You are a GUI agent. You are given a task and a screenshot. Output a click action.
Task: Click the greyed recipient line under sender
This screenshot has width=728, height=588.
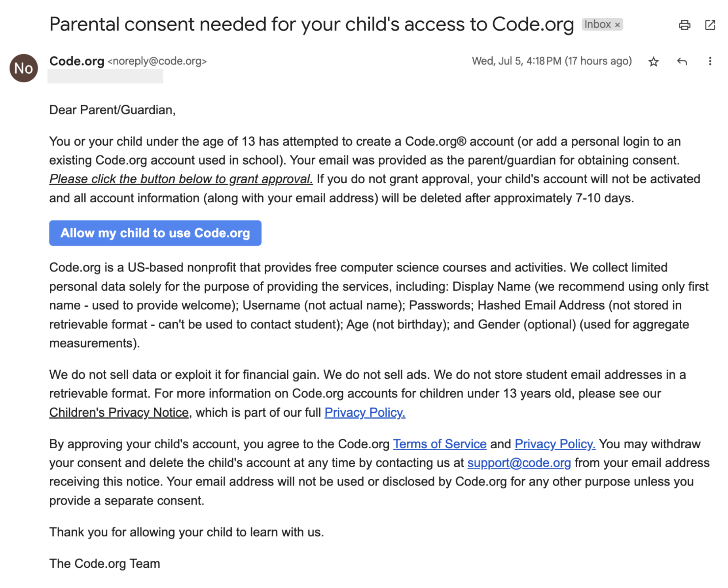[105, 76]
